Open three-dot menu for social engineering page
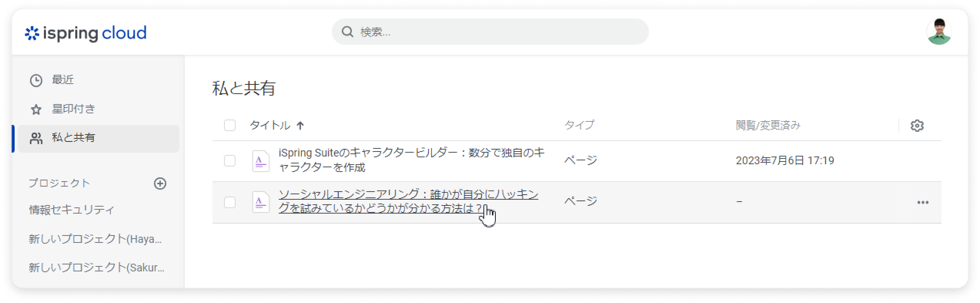Viewport: 980px width, 303px height. pyautogui.click(x=923, y=202)
